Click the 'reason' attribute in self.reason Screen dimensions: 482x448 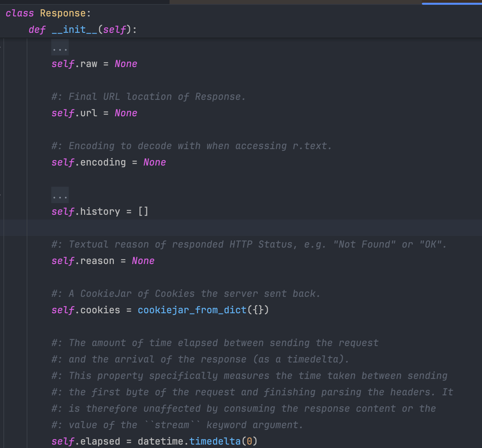[x=97, y=261]
